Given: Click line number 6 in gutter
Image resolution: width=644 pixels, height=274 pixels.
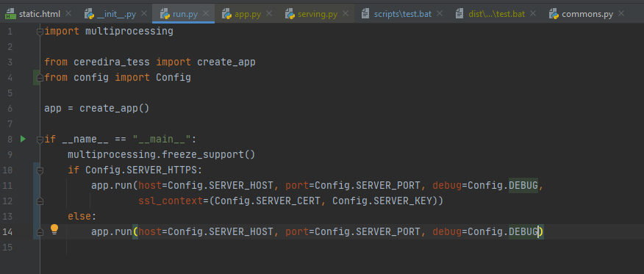Looking at the screenshot, I should click(x=10, y=109).
